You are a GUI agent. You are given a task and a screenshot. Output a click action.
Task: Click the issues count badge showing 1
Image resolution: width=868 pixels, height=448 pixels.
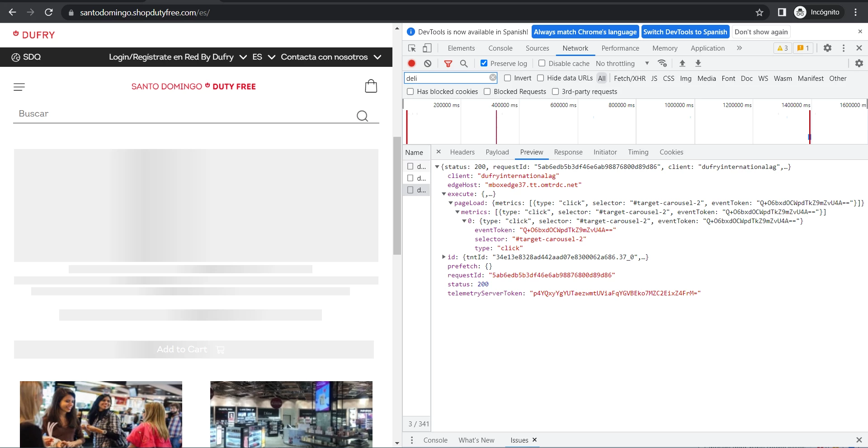[803, 48]
